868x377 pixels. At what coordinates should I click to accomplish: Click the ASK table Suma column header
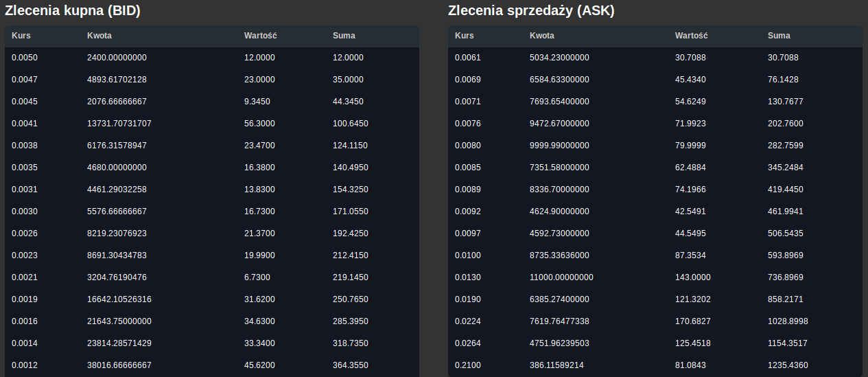click(x=779, y=36)
